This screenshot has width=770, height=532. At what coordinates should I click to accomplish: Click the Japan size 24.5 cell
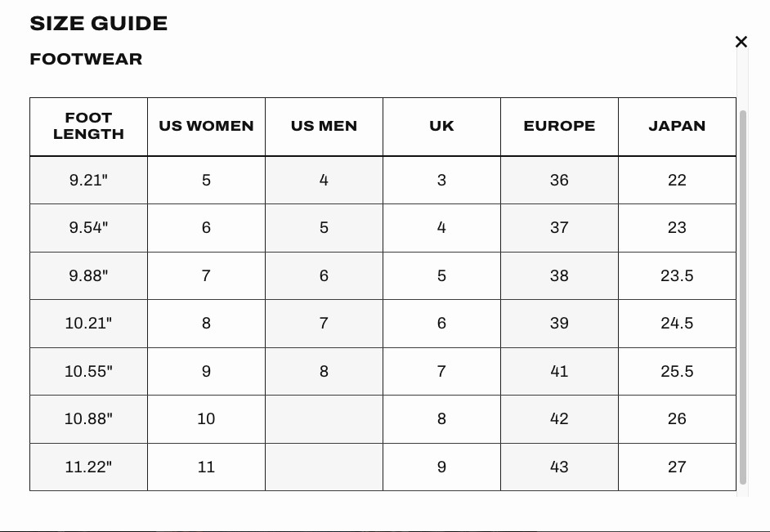click(677, 324)
